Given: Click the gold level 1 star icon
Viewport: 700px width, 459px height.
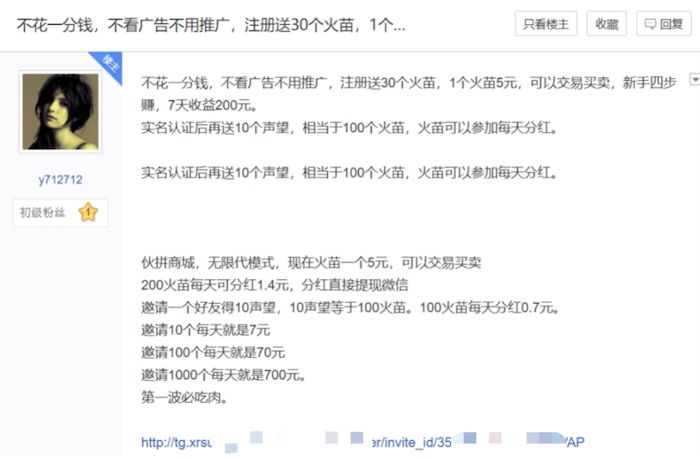Looking at the screenshot, I should click(88, 212).
